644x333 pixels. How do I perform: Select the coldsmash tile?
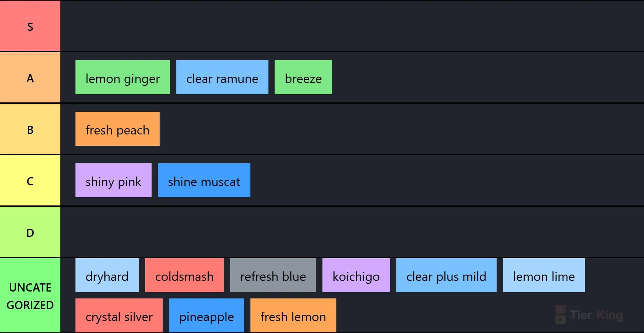pyautogui.click(x=184, y=275)
